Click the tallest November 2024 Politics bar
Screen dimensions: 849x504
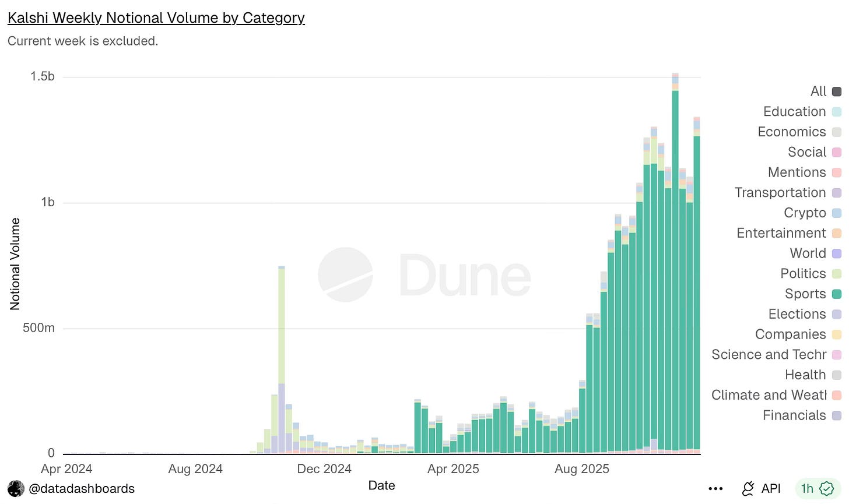282,326
